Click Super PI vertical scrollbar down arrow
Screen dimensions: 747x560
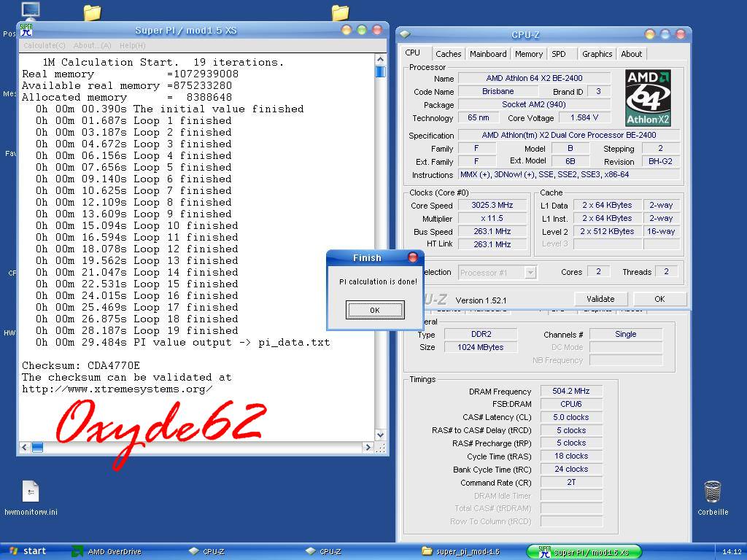[380, 435]
